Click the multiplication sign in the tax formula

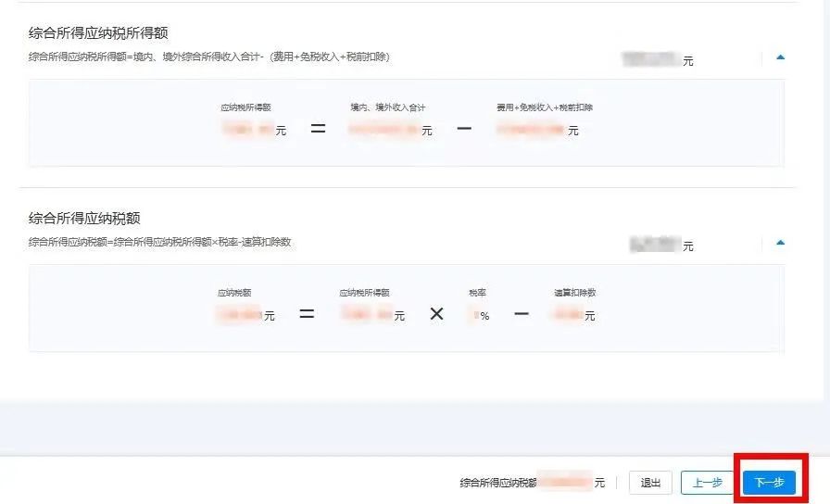point(436,314)
